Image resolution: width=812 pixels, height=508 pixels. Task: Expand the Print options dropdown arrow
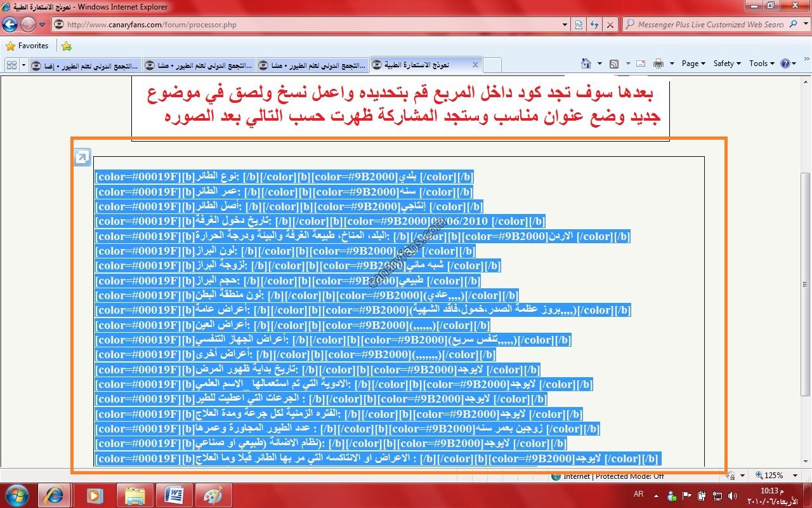tap(672, 63)
